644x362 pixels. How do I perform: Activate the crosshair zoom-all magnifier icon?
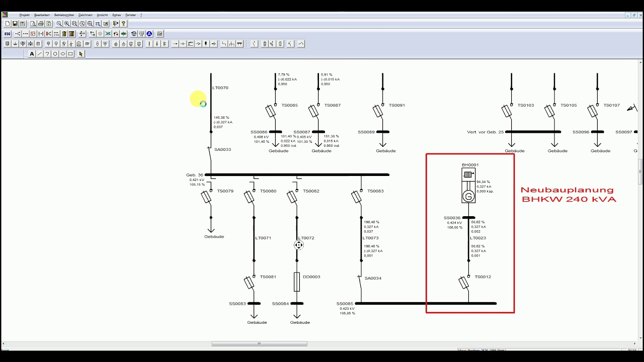coord(90,24)
